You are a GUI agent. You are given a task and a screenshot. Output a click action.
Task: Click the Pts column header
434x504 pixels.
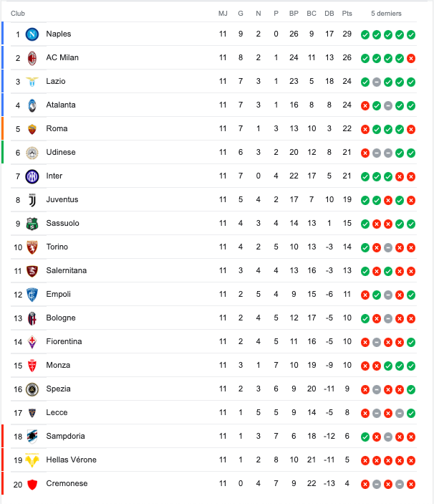[x=347, y=14]
